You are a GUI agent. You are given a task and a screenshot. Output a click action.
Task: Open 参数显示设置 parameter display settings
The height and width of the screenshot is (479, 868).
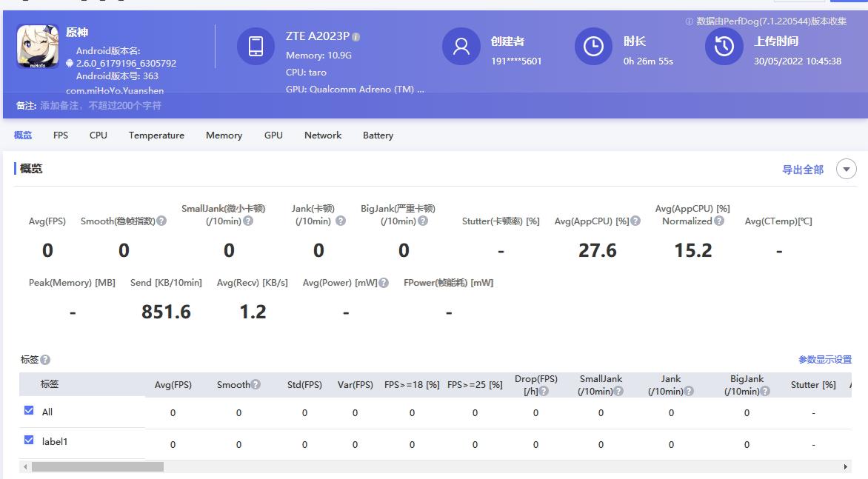tap(824, 360)
